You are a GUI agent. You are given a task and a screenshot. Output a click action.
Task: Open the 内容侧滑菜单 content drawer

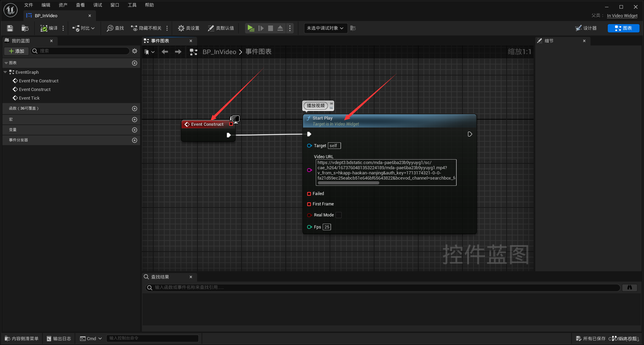(22, 338)
